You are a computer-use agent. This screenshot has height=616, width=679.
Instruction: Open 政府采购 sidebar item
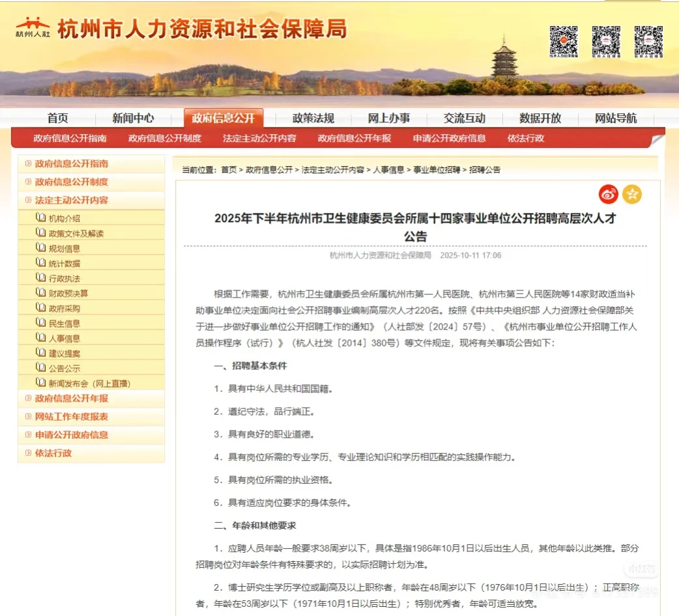pos(64,309)
